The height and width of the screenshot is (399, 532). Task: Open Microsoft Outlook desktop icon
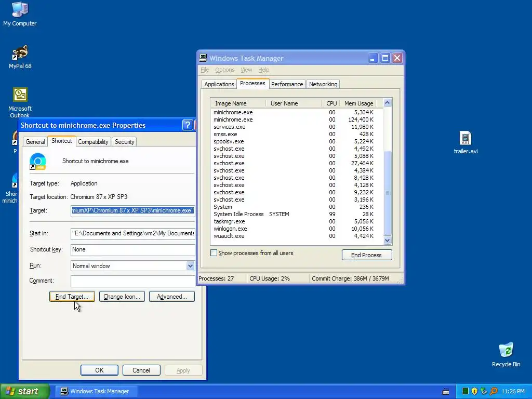(20, 102)
